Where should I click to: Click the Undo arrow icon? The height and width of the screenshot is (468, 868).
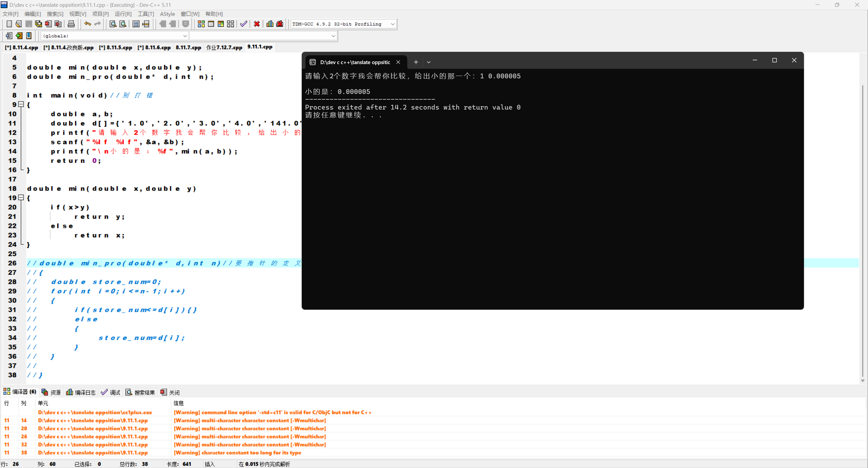click(87, 24)
